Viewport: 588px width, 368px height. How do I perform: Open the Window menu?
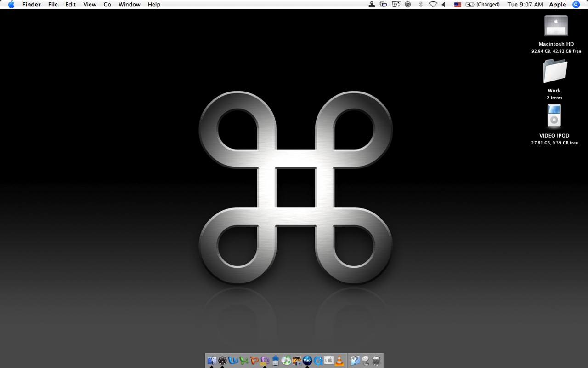click(130, 5)
